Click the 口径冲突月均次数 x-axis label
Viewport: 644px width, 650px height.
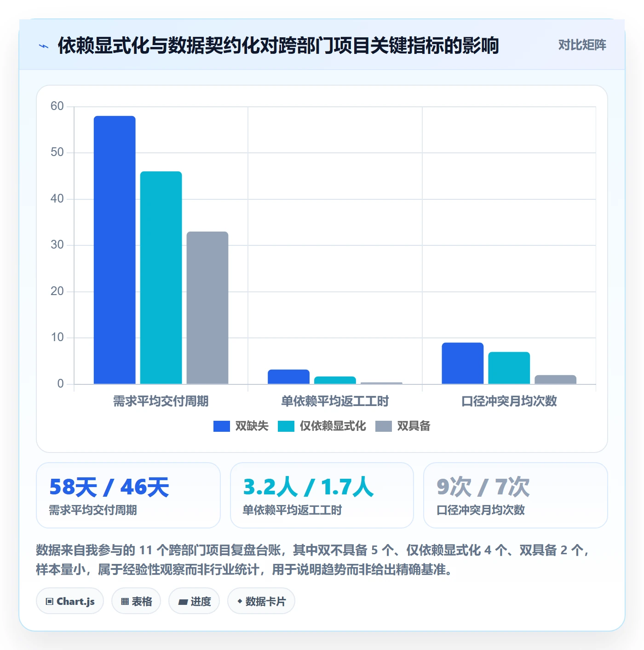click(x=509, y=401)
